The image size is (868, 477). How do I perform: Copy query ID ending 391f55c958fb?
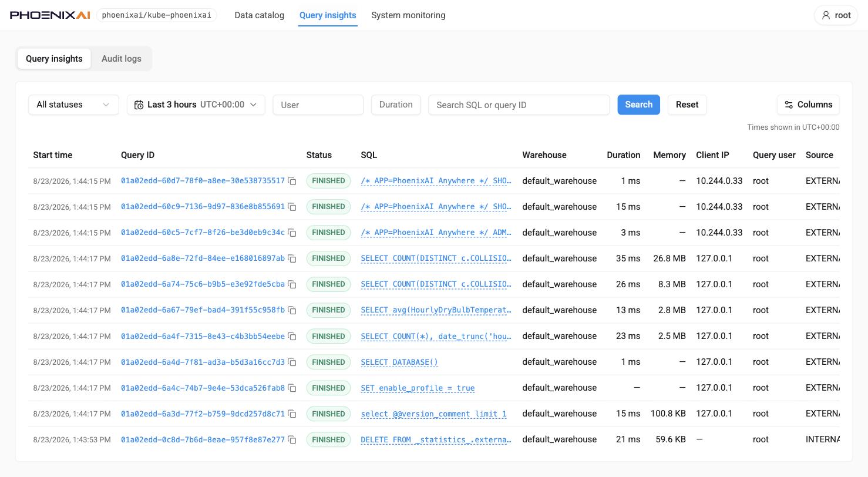(x=292, y=310)
